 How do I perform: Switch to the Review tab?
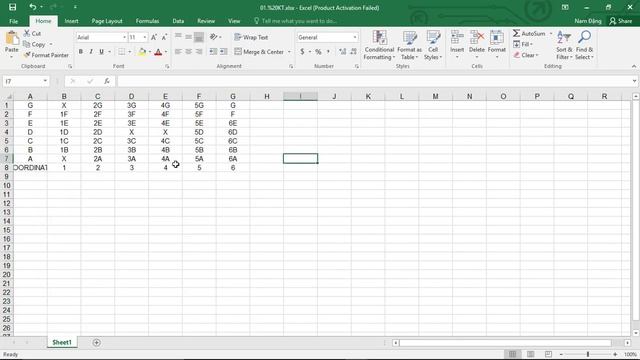coord(206,21)
